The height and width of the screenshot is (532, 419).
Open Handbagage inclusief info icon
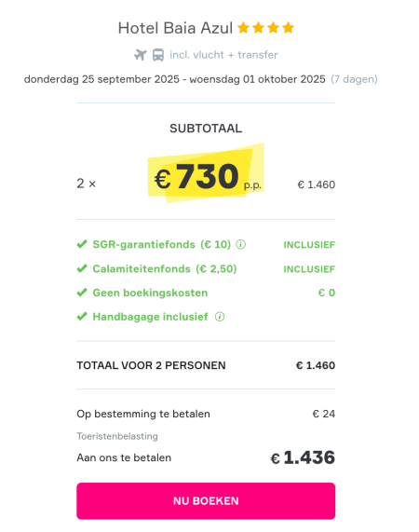point(220,317)
